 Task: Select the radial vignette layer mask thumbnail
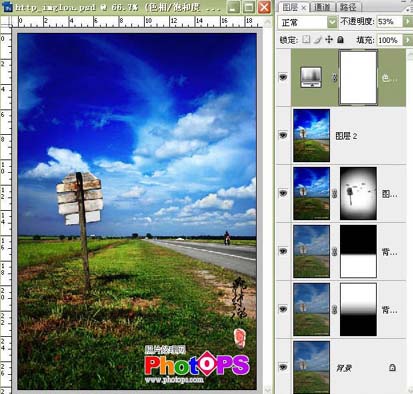pos(358,193)
